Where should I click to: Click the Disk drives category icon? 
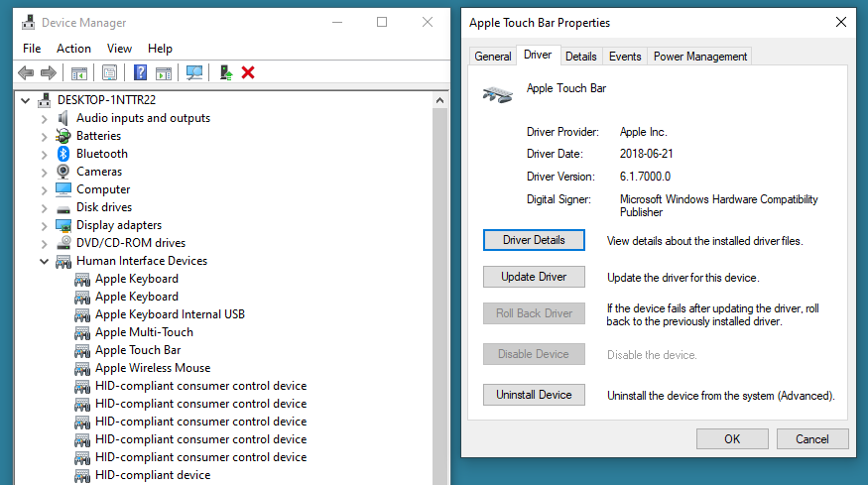point(63,208)
